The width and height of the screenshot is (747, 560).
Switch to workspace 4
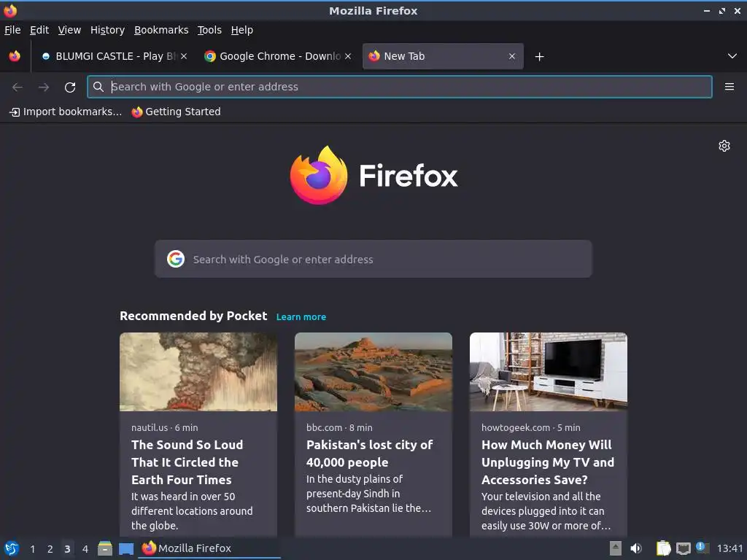coord(85,549)
